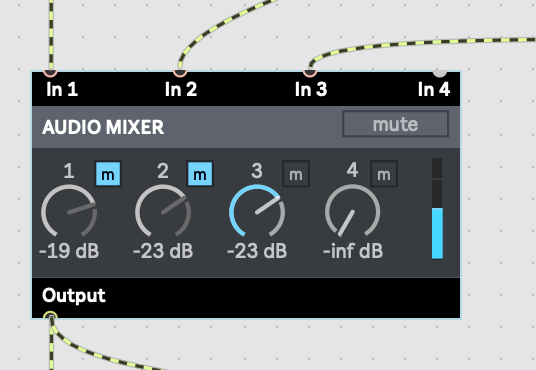Mute channel 4 with its m button
This screenshot has height=370, width=536.
384,174
